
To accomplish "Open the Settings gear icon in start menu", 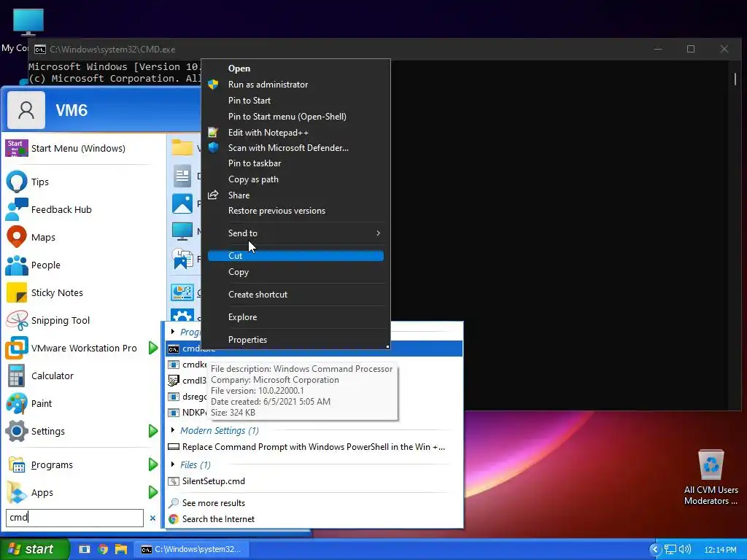I will [17, 431].
